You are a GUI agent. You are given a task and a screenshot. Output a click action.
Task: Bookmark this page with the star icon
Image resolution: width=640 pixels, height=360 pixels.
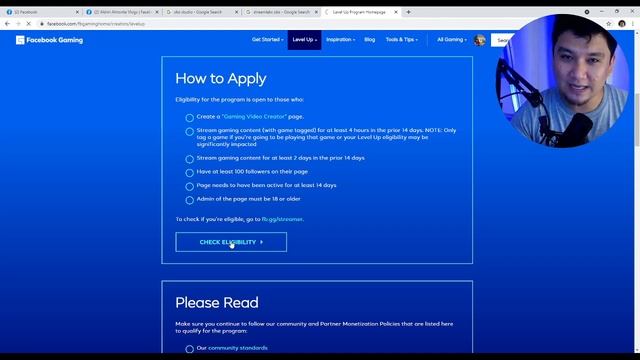point(609,24)
